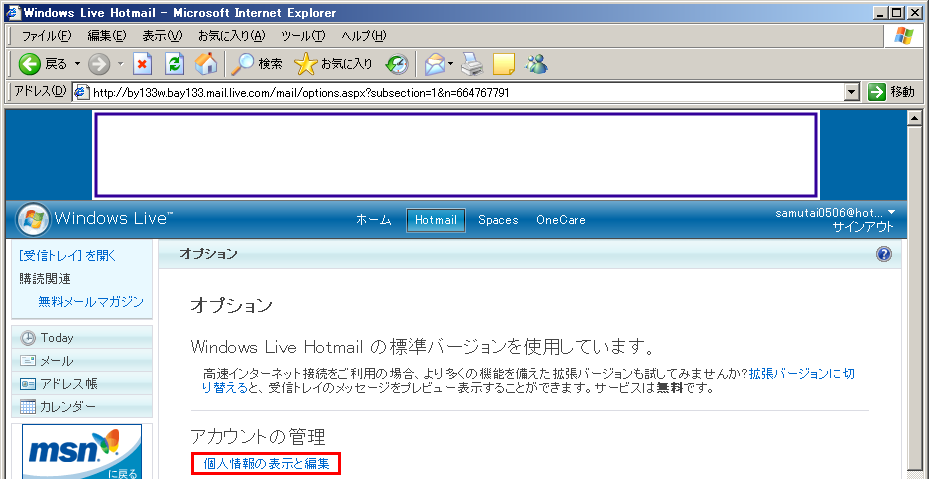Go to the ホーム tab
The height and width of the screenshot is (479, 929).
tap(374, 220)
